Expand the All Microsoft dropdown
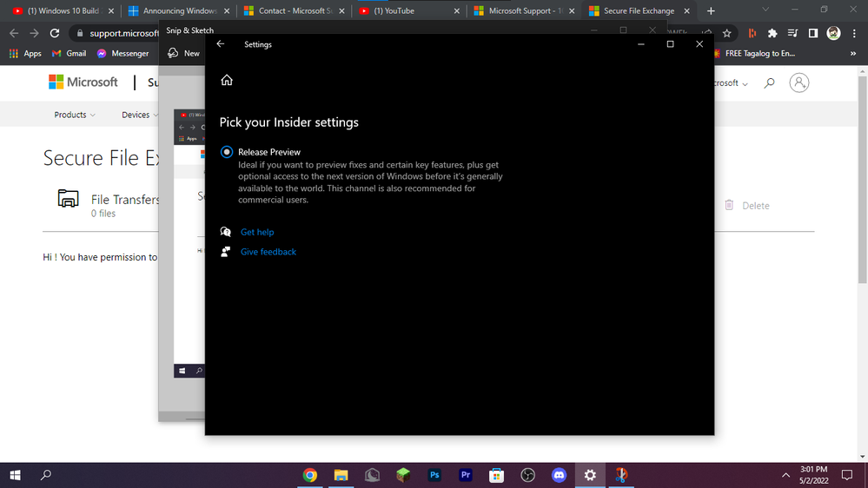Image resolution: width=868 pixels, height=488 pixels. point(732,83)
